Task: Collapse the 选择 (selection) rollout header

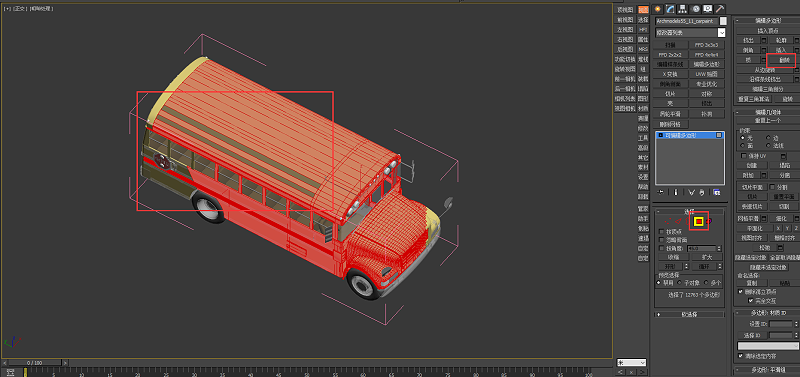Action: (x=689, y=211)
